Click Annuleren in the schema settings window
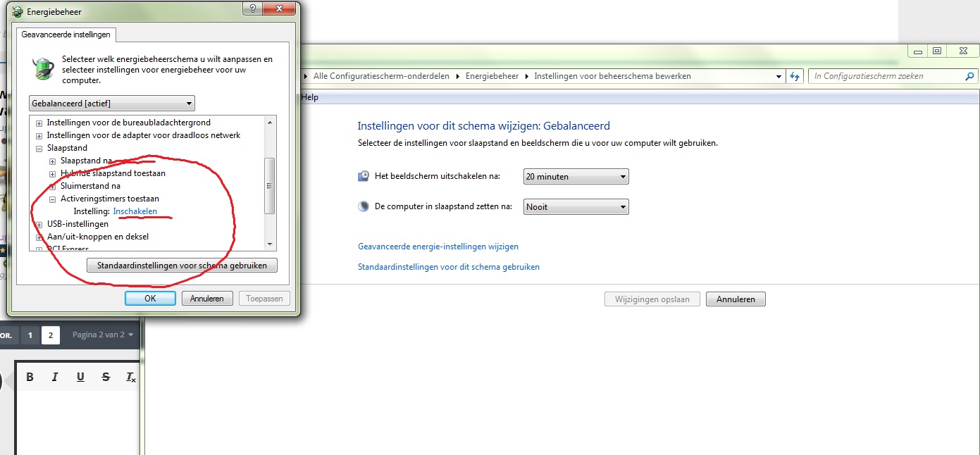The height and width of the screenshot is (455, 980). click(736, 299)
